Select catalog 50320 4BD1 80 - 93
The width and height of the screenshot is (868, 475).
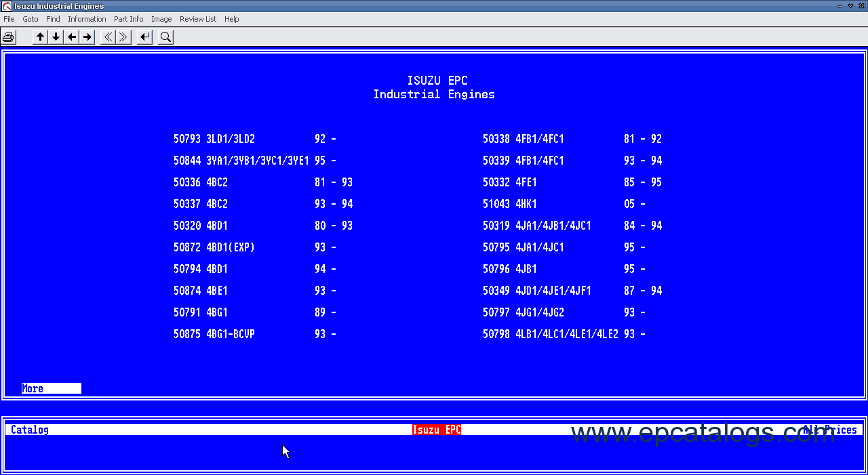[263, 226]
